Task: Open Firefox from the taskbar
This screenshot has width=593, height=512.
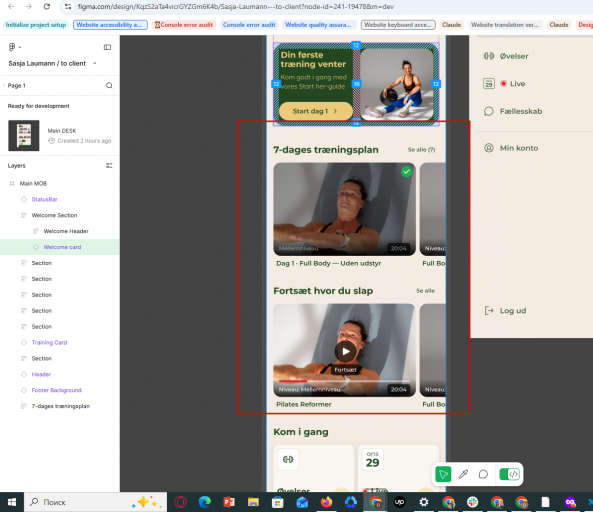Action: tap(326, 502)
